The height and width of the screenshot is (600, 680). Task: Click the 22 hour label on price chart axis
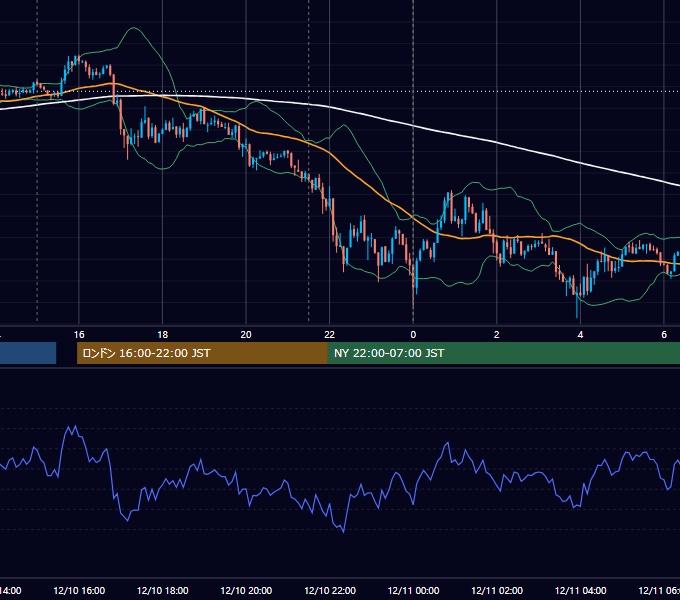[330, 335]
